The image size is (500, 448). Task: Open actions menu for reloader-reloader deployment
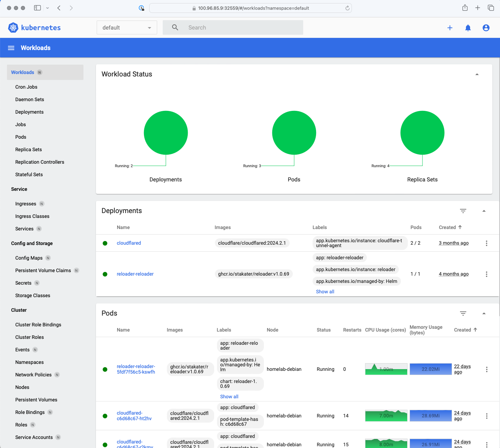point(486,274)
